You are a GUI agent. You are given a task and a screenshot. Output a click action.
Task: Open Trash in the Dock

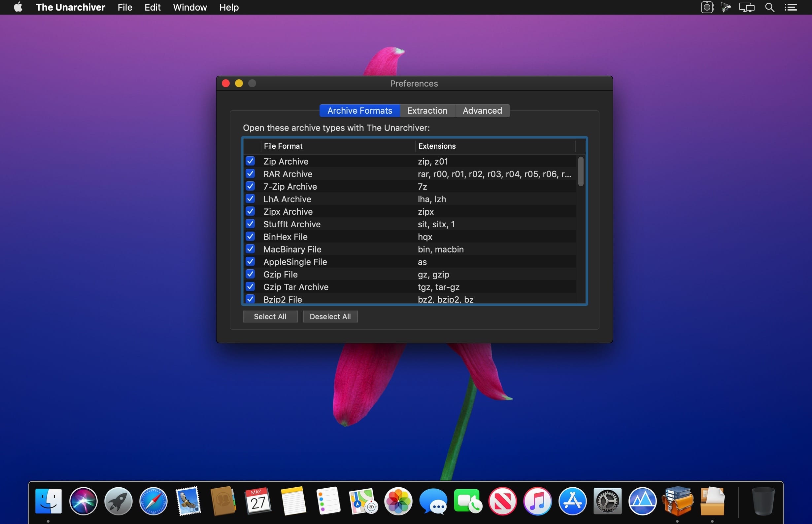[763, 501]
